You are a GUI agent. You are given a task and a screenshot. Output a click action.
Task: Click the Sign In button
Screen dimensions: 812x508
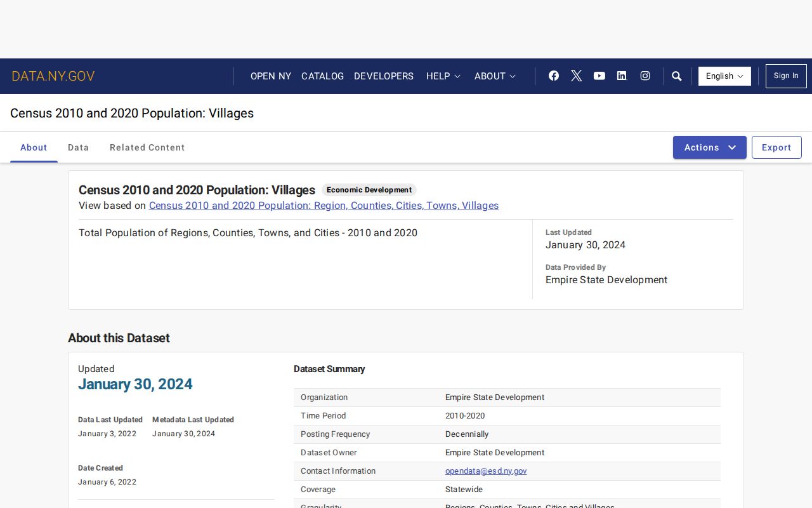pos(786,76)
